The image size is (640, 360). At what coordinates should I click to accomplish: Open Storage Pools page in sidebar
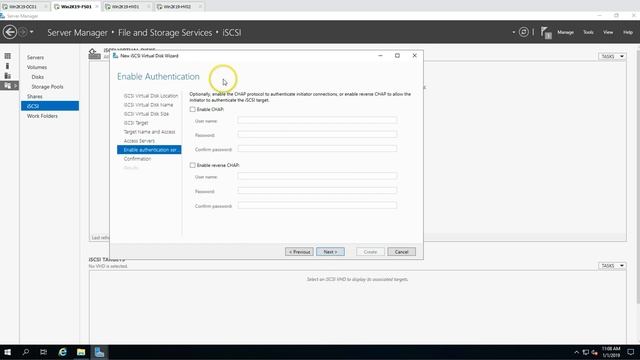(x=47, y=87)
